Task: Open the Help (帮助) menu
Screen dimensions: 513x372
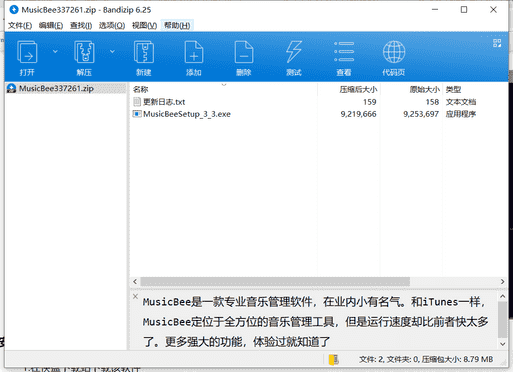Action: pos(177,25)
